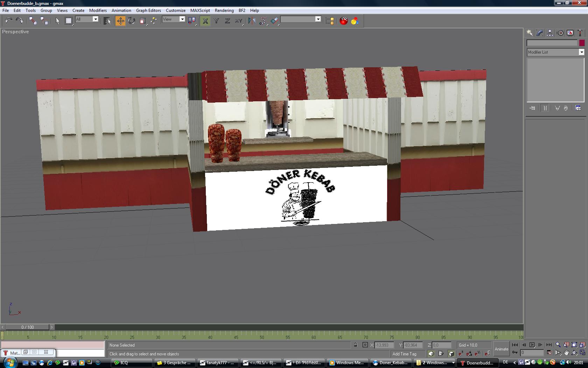
Task: Open the Utilities hammer panel
Action: pos(580,33)
